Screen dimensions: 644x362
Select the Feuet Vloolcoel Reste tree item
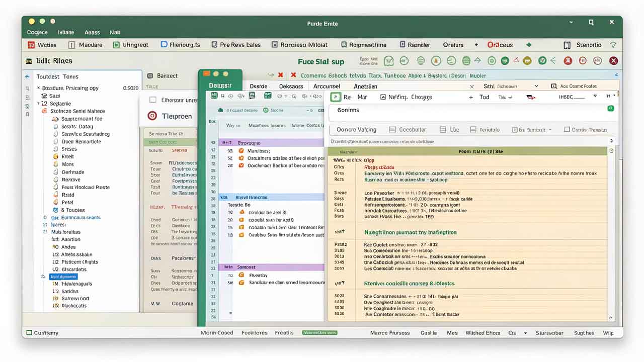(85, 187)
